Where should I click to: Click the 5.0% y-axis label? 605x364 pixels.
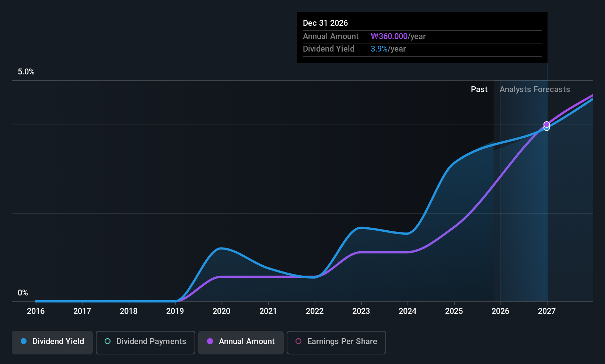click(26, 72)
